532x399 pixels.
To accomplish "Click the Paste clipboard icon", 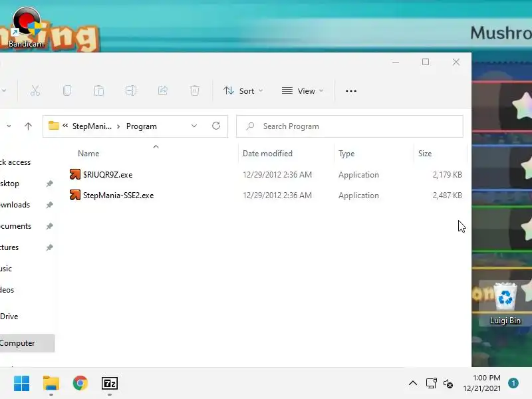I will (98, 90).
